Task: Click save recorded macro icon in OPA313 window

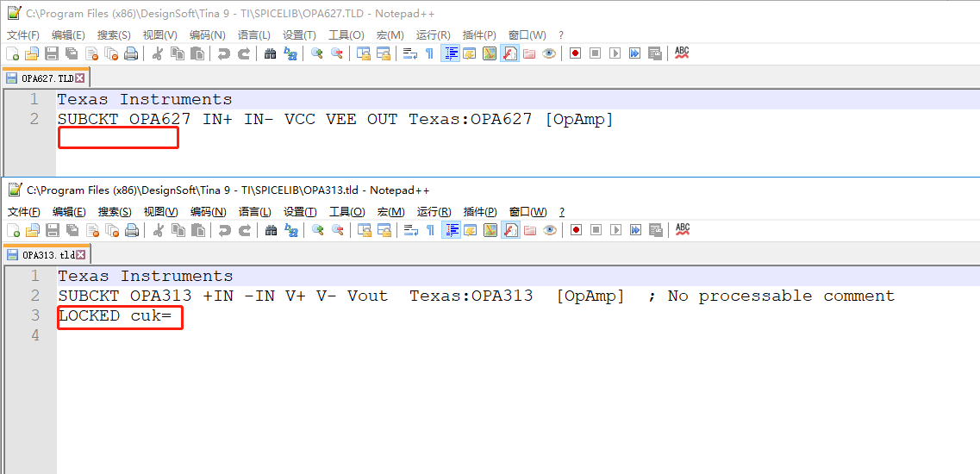Action: 656,230
